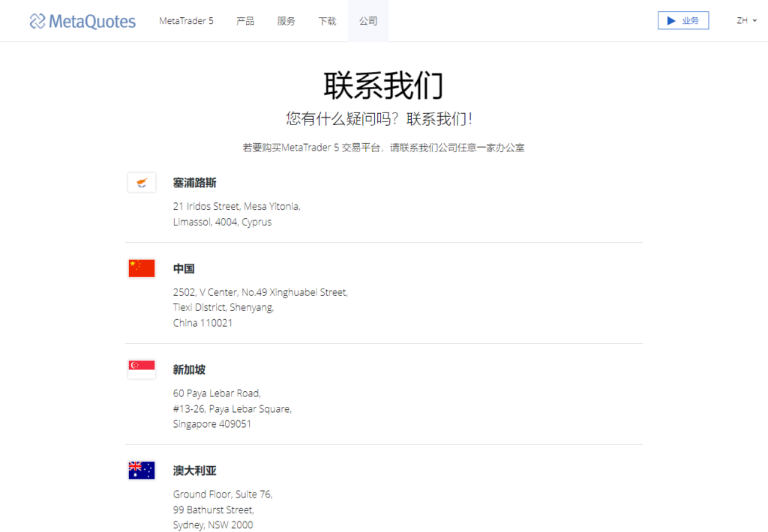Click the Singapore flag icon

click(x=142, y=369)
